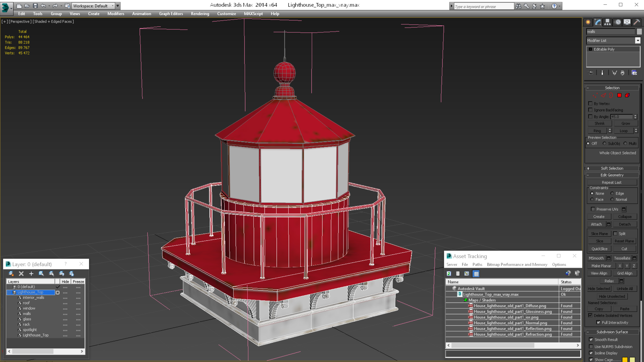The height and width of the screenshot is (362, 644).
Task: Click the Attach button
Action: [x=596, y=224]
